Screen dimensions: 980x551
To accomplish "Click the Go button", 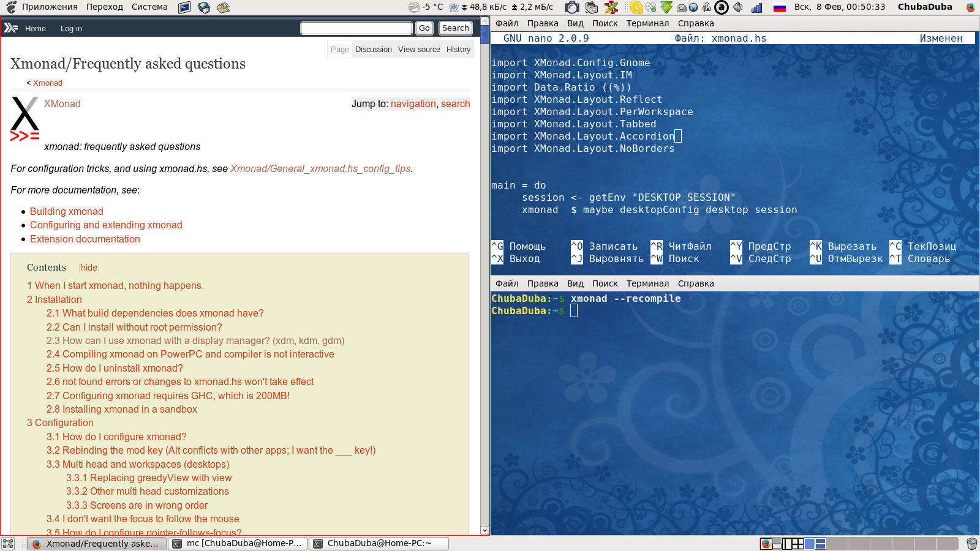I will click(424, 28).
